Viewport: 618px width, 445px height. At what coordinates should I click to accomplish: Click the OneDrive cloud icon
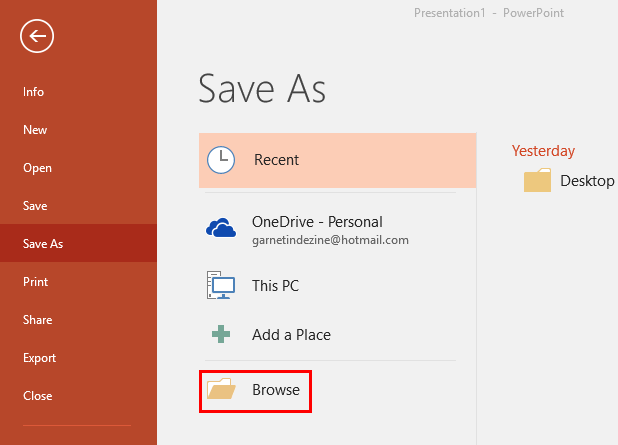[x=221, y=229]
